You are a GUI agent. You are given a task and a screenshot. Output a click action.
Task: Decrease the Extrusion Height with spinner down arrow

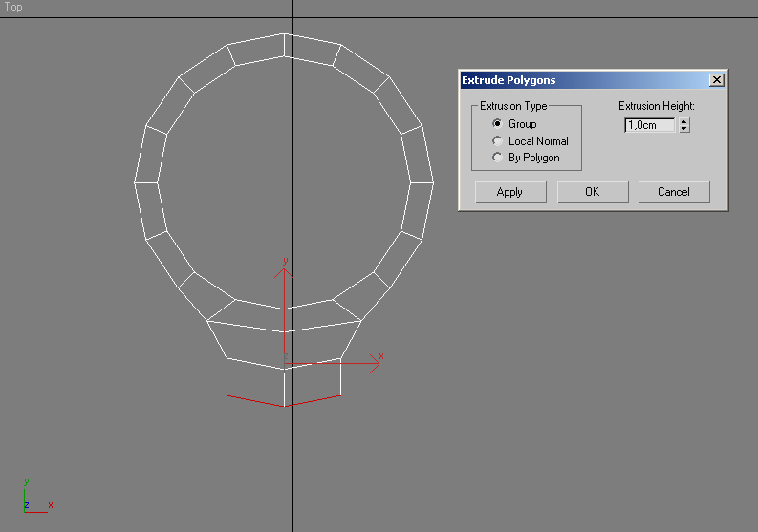pos(684,129)
